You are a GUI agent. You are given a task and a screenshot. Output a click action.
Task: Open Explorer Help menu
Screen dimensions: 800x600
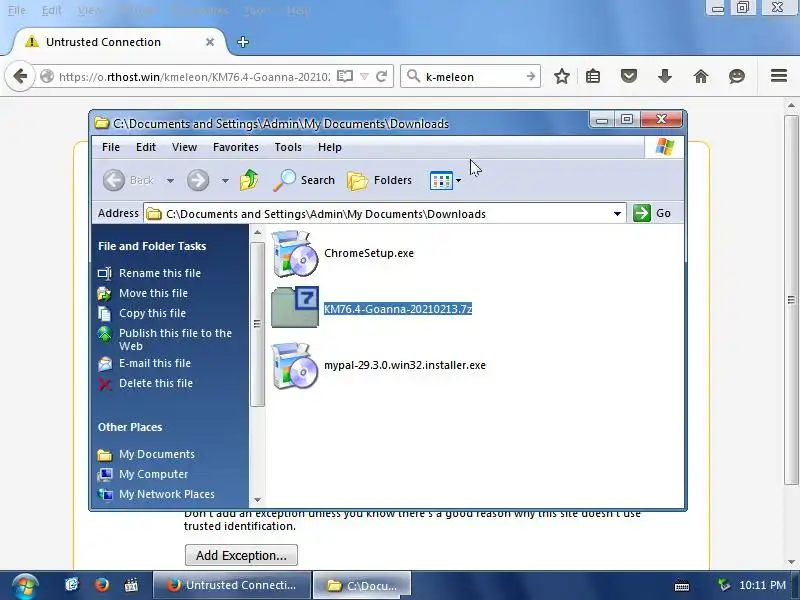330,147
